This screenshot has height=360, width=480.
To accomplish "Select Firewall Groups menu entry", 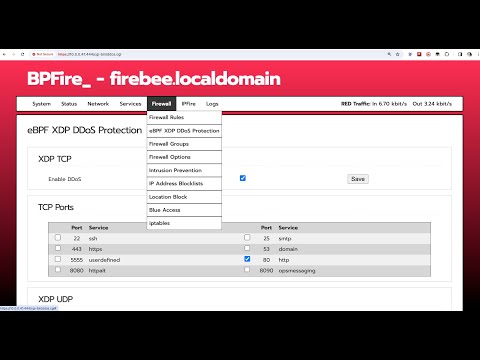I will pyautogui.click(x=184, y=144).
